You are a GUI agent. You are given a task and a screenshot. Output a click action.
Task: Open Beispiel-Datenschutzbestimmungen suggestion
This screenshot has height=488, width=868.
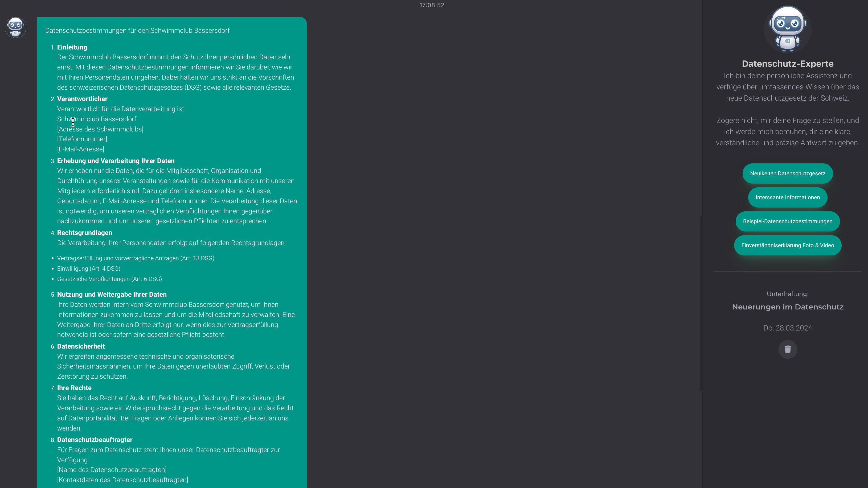788,221
